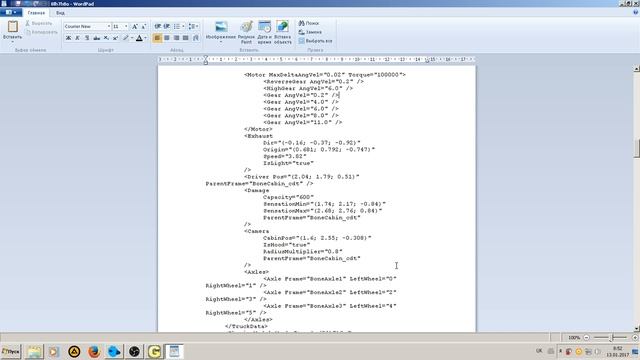The height and width of the screenshot is (360, 640).
Task: Toggle bold (Ж) formatting
Action: 68,38
